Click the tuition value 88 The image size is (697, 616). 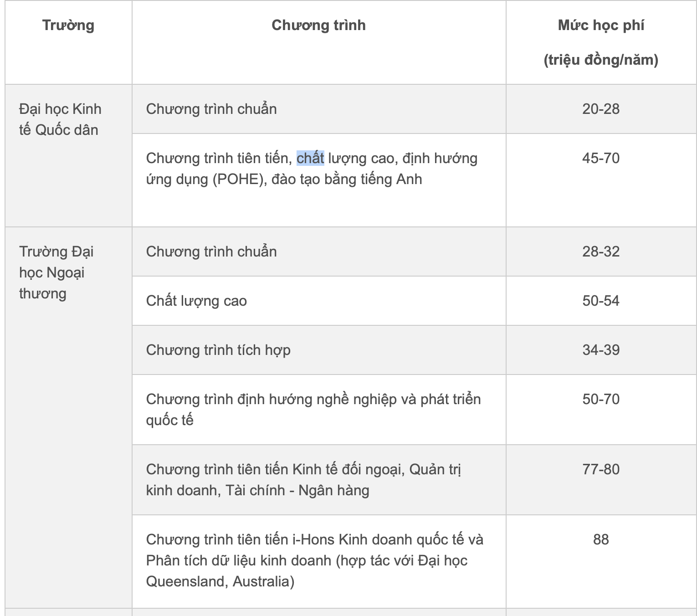(601, 539)
